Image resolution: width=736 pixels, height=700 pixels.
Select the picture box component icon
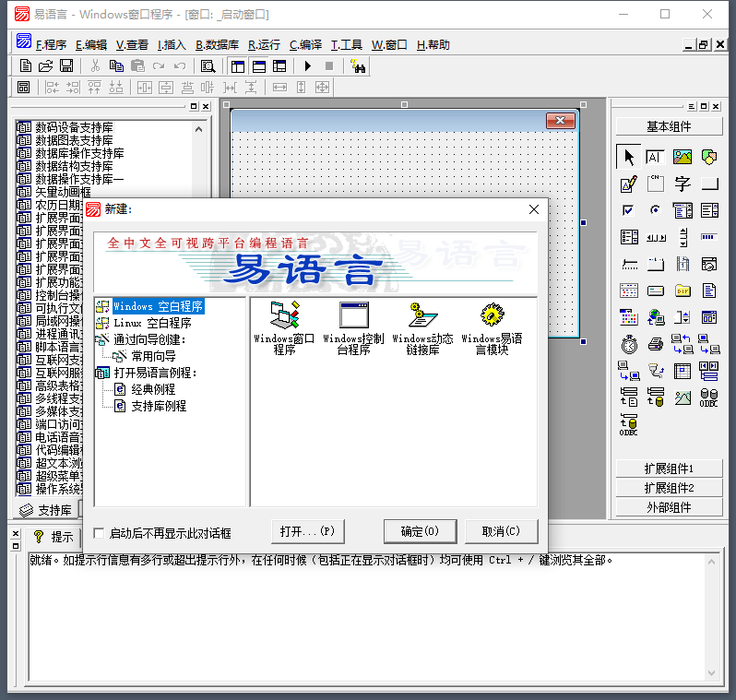tap(682, 157)
